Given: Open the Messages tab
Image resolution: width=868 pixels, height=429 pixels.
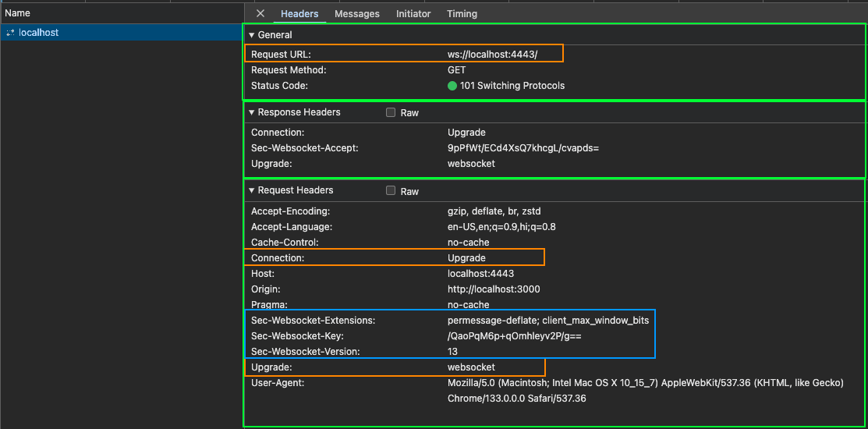Looking at the screenshot, I should point(357,14).
